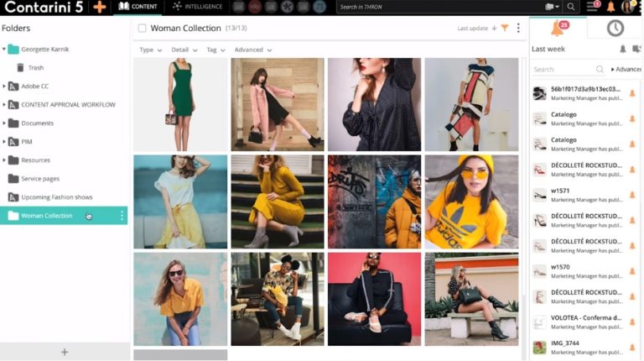The image size is (644, 361).
Task: Click the magnifier in the THRON search bar
Action: click(571, 7)
